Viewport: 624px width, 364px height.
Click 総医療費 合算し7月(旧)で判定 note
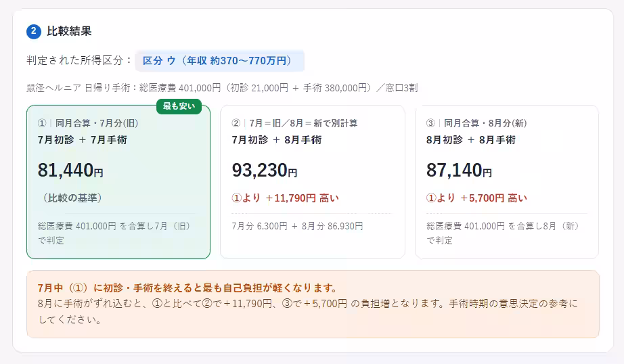(x=114, y=233)
